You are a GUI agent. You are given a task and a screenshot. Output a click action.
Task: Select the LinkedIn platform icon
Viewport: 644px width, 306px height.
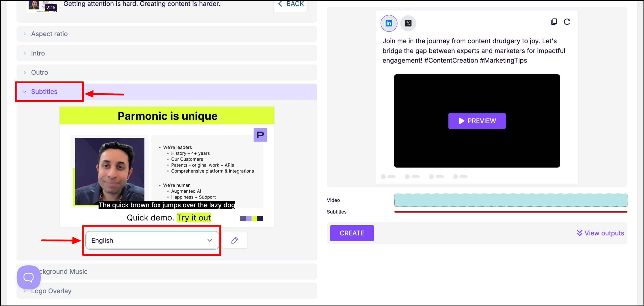pyautogui.click(x=389, y=23)
